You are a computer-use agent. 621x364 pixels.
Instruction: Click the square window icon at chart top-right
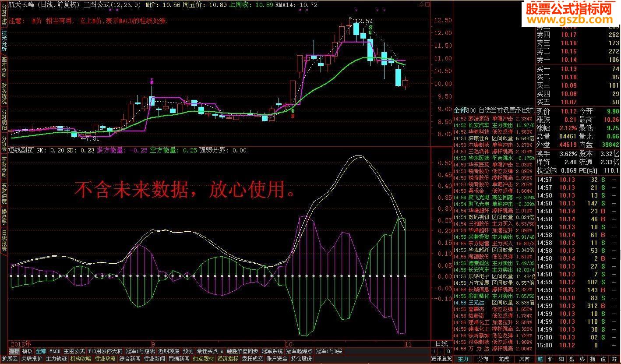tap(427, 4)
